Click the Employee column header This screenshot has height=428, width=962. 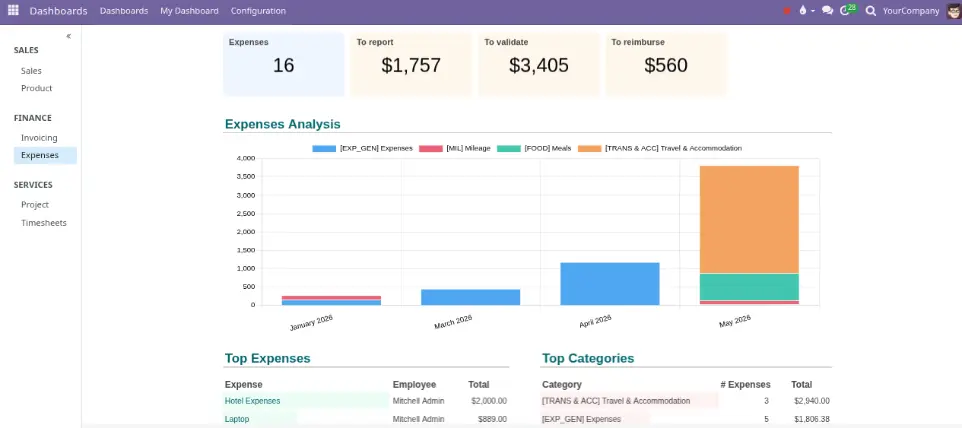414,384
